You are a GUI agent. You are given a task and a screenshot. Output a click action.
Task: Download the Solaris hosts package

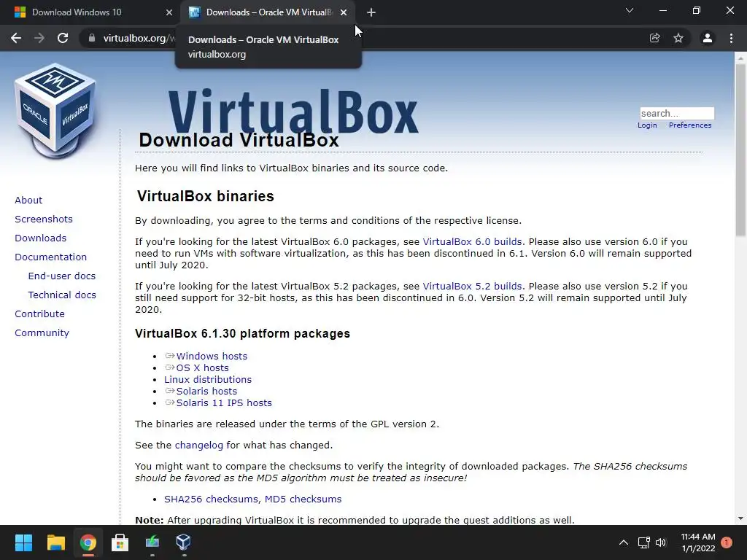click(x=206, y=392)
